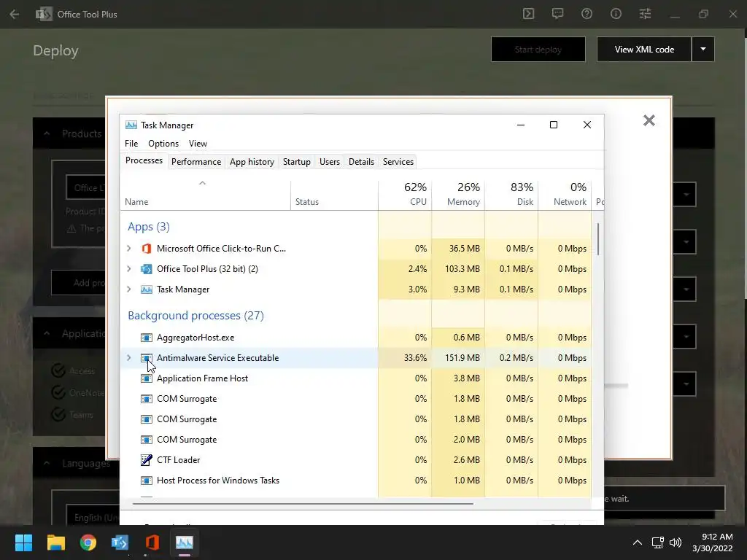The image size is (747, 560).
Task: Open File Explorer from the taskbar
Action: (55, 542)
